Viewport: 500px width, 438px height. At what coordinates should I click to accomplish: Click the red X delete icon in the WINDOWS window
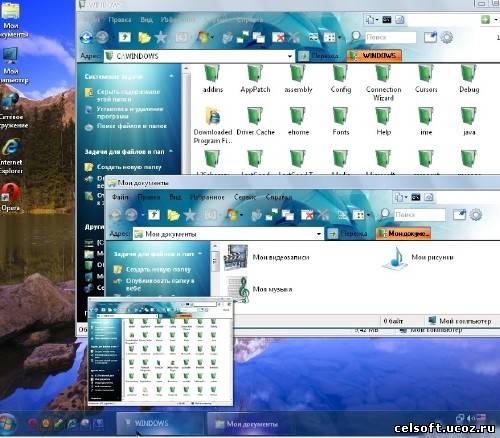[x=278, y=37]
